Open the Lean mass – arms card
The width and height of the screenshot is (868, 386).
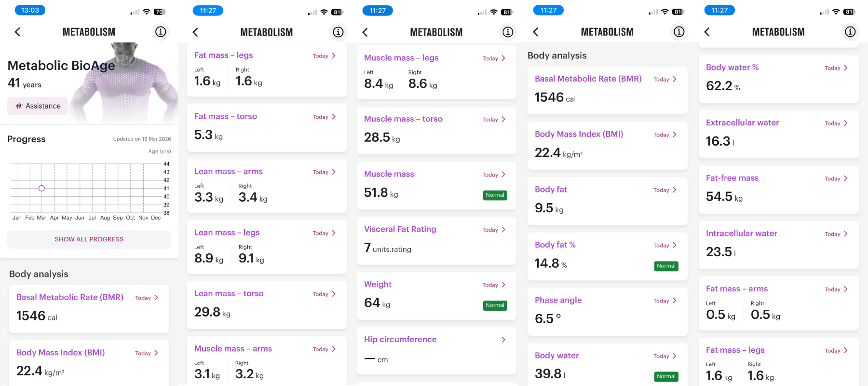267,186
